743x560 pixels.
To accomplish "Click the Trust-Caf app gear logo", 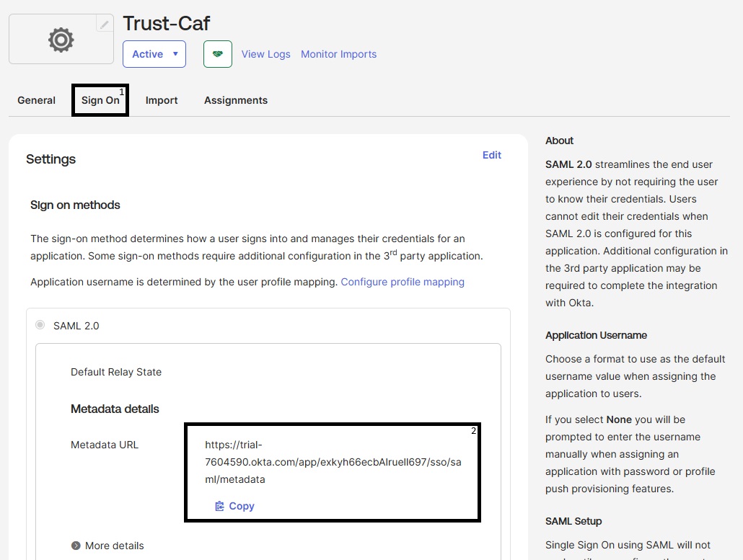I will point(61,40).
